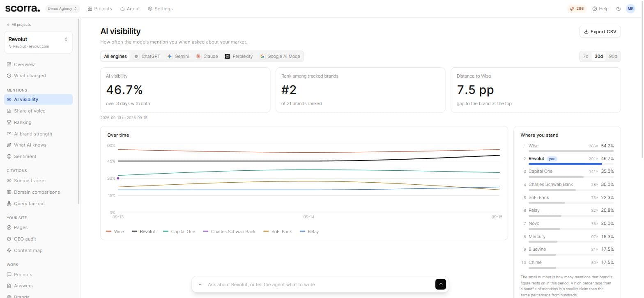Click the Answers document icon
This screenshot has height=298, width=644.
pos(9,286)
